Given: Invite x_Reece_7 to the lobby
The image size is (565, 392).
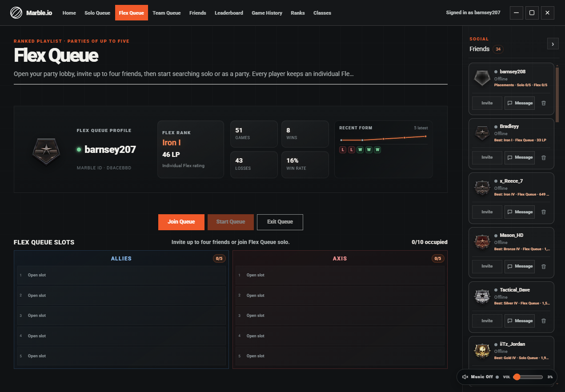Looking at the screenshot, I should [487, 212].
